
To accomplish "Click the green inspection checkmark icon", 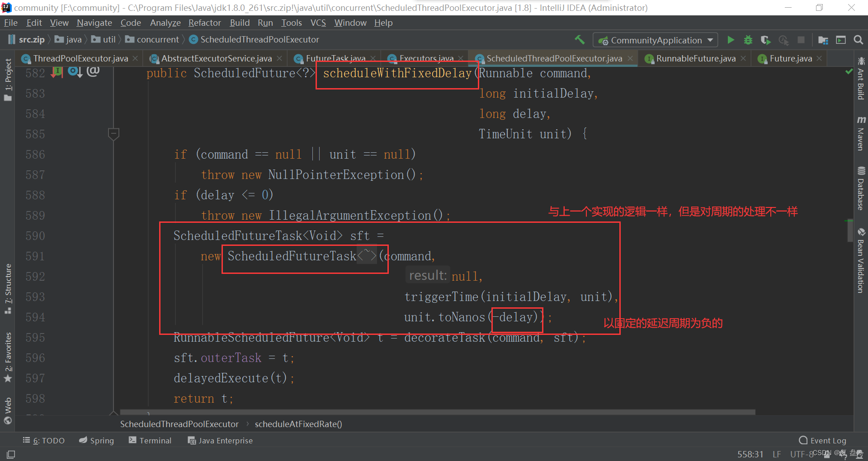I will 849,71.
